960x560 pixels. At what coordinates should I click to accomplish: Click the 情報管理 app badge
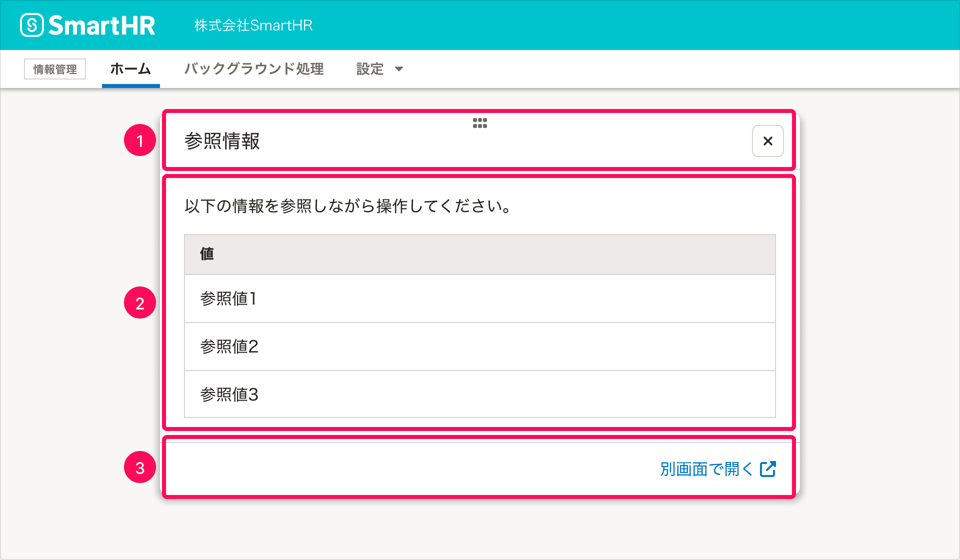tap(55, 69)
